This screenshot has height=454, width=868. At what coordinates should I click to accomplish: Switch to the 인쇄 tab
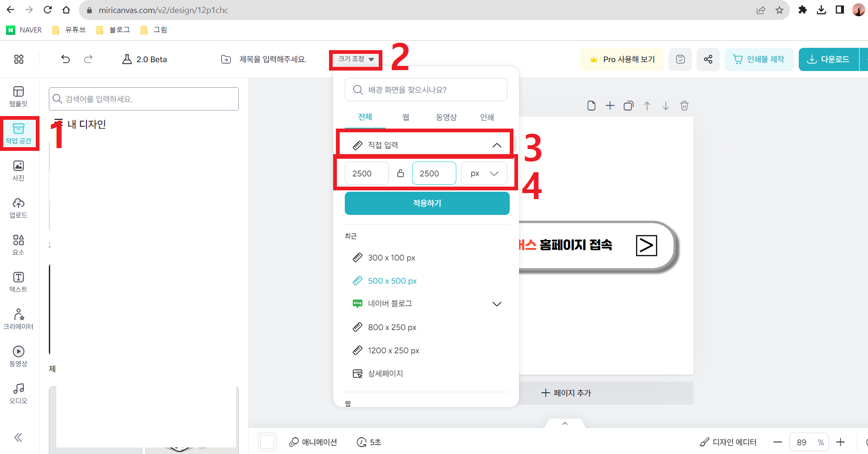[x=487, y=117]
